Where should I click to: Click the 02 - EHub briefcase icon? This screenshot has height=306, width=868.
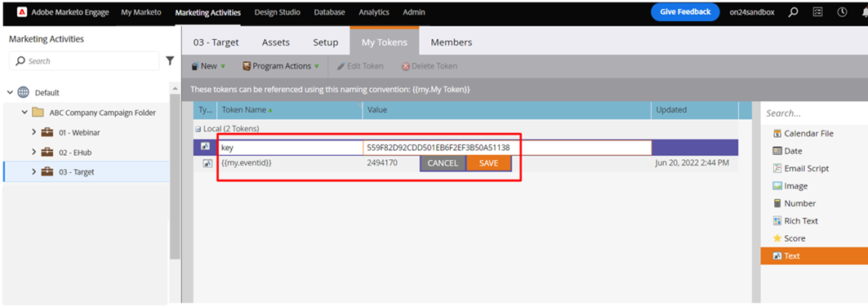pyautogui.click(x=47, y=152)
